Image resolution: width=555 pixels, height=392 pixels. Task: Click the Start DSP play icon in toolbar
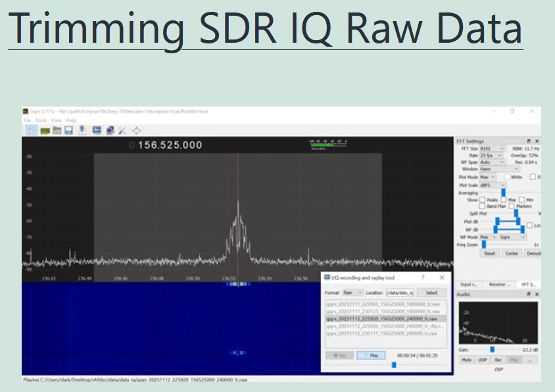30,130
